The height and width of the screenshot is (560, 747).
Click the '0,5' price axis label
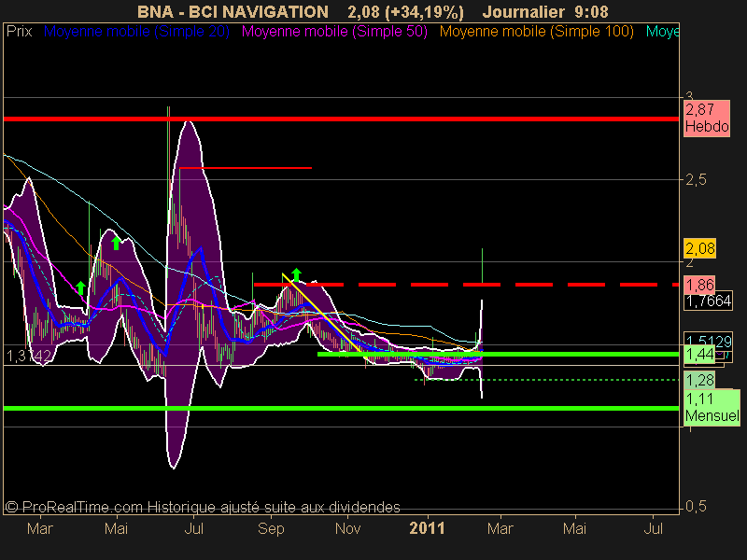tap(696, 507)
